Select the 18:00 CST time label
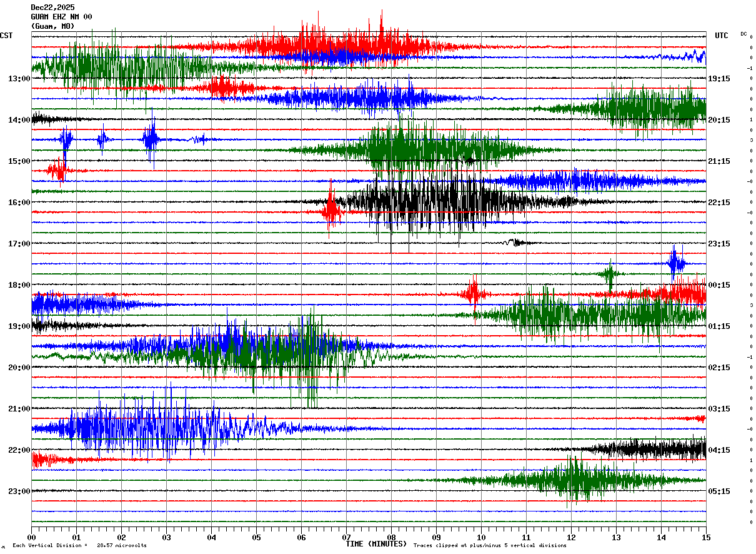756x554 pixels. coord(19,285)
